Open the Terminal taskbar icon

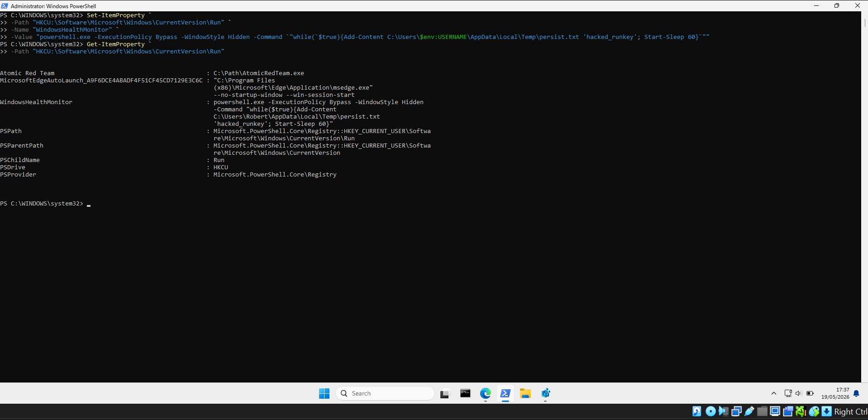(x=465, y=393)
